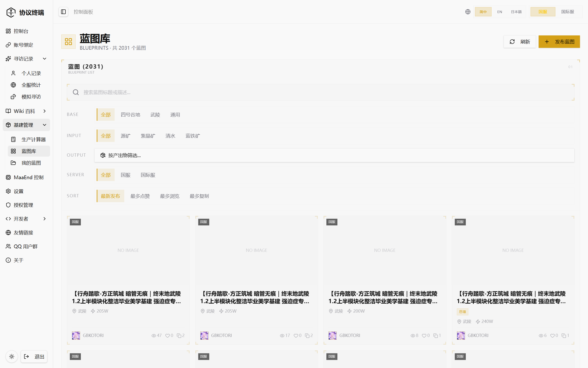Click the 协议终端 logo icon
Screen dimensions: 588x368
coord(11,12)
